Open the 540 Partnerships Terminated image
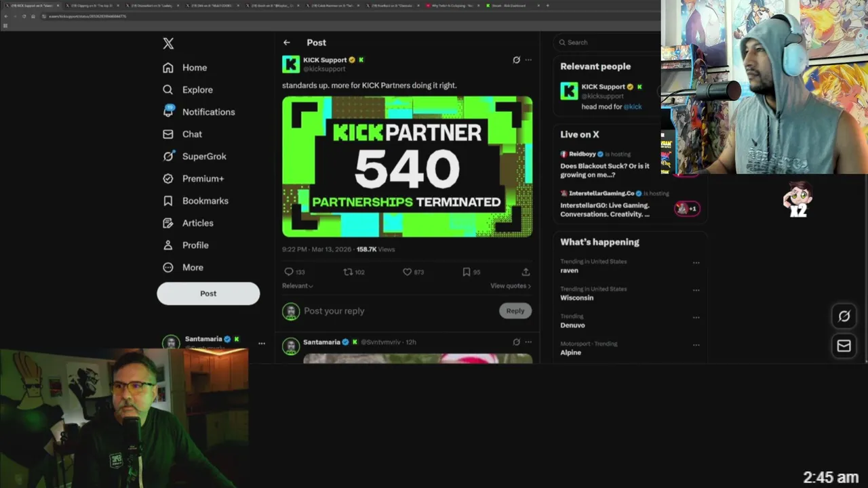Image resolution: width=868 pixels, height=488 pixels. (x=407, y=167)
